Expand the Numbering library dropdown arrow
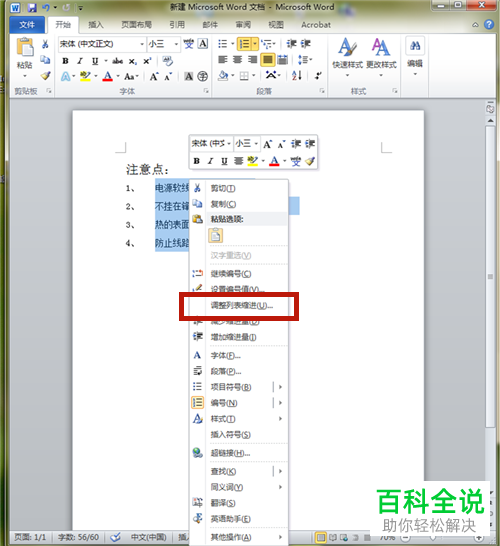 click(x=255, y=44)
